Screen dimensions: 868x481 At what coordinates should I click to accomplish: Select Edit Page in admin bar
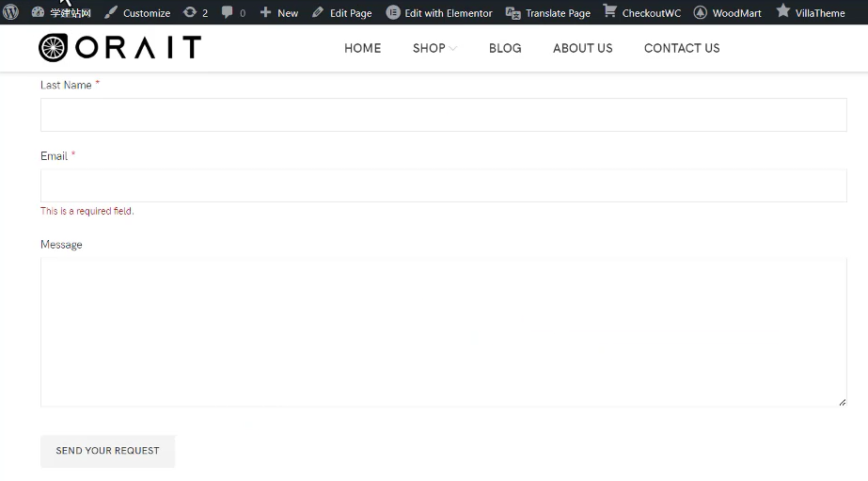351,13
